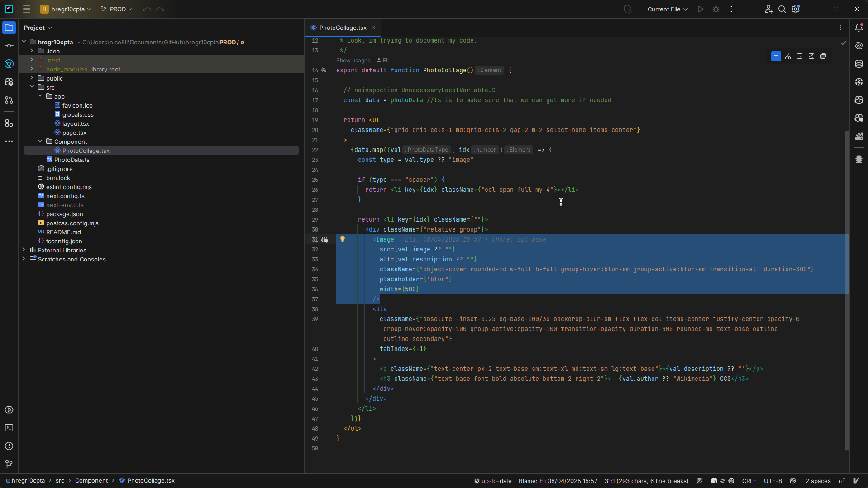Image resolution: width=868 pixels, height=488 pixels.
Task: Click the Search Everywhere magnifier
Action: coord(782,9)
